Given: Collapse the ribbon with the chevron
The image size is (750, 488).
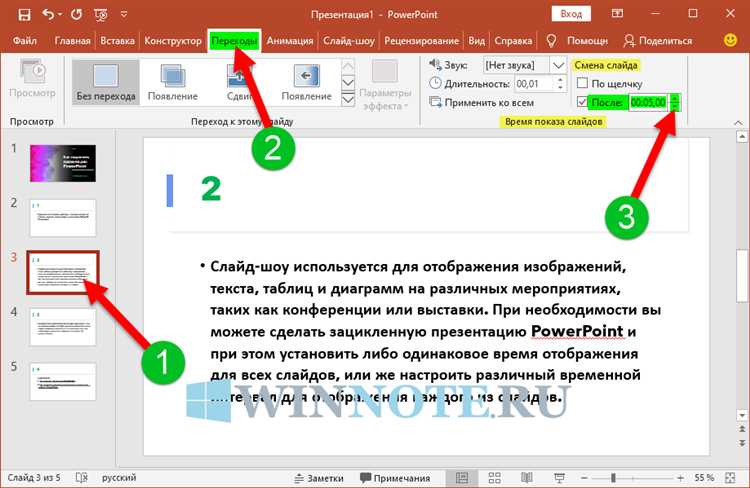Looking at the screenshot, I should pos(738,123).
